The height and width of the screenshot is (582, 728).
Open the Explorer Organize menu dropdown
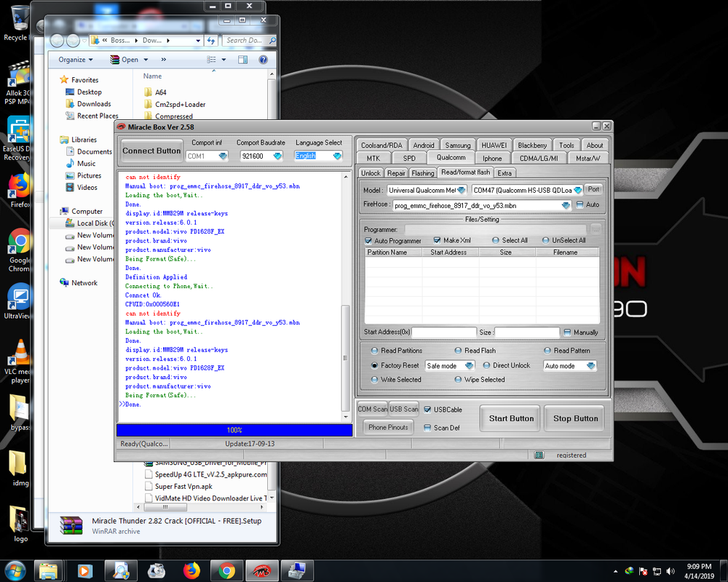75,60
